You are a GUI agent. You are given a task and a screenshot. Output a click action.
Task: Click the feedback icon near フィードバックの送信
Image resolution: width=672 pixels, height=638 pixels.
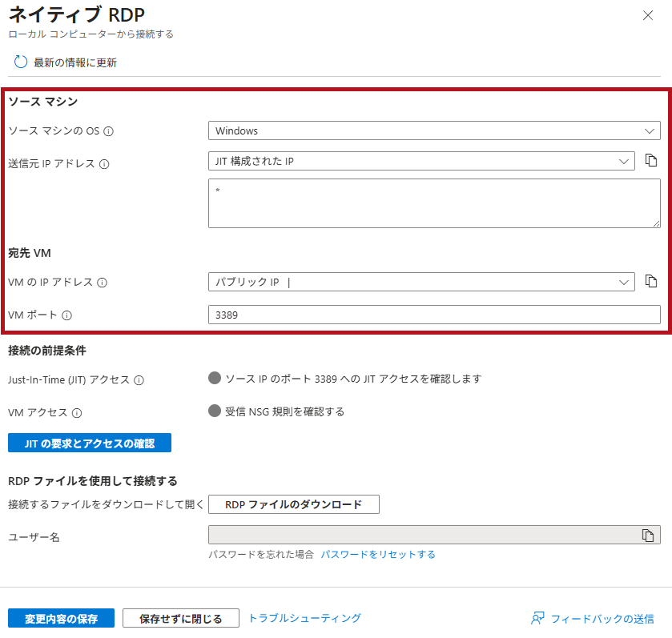tap(536, 618)
